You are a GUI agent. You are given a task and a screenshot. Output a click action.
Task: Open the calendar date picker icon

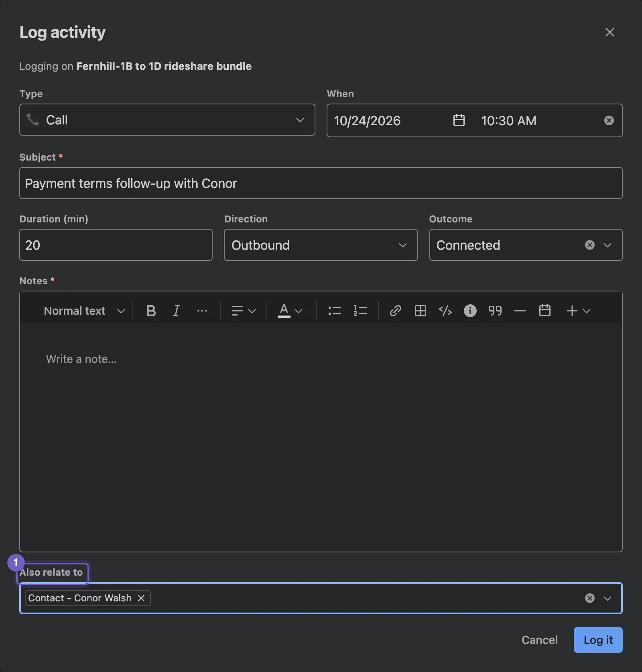click(x=459, y=120)
